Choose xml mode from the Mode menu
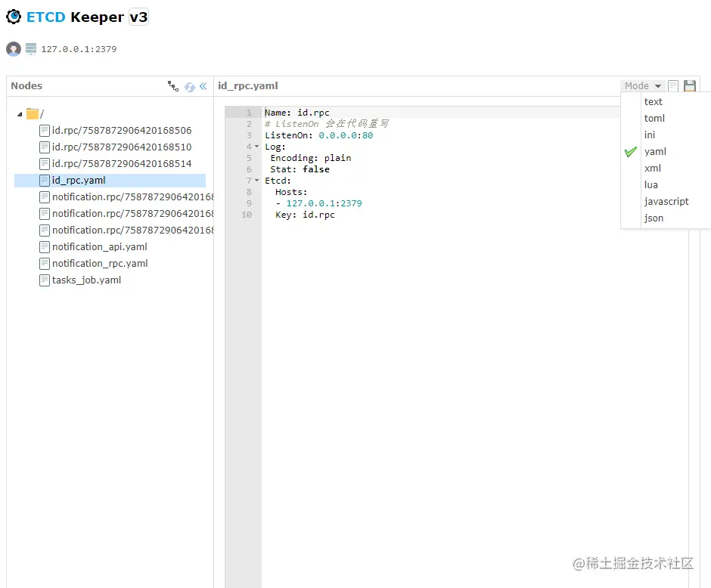Screen dimensions: 711x588 pyautogui.click(x=653, y=168)
